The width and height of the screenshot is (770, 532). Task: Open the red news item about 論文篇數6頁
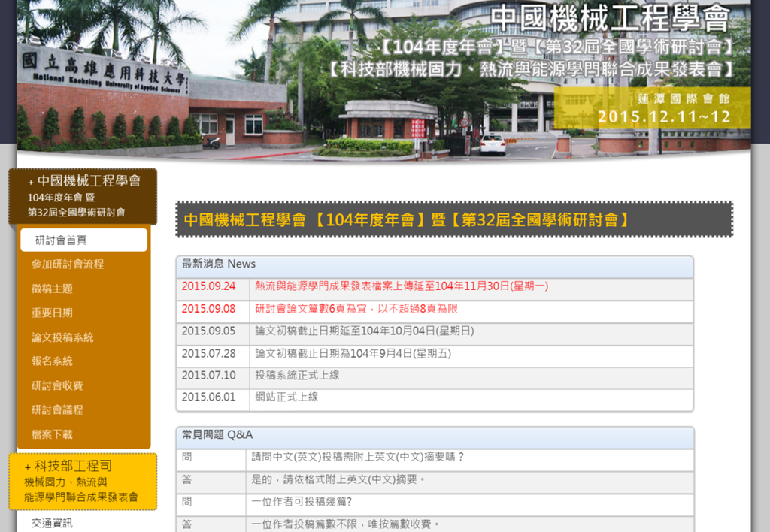[356, 309]
